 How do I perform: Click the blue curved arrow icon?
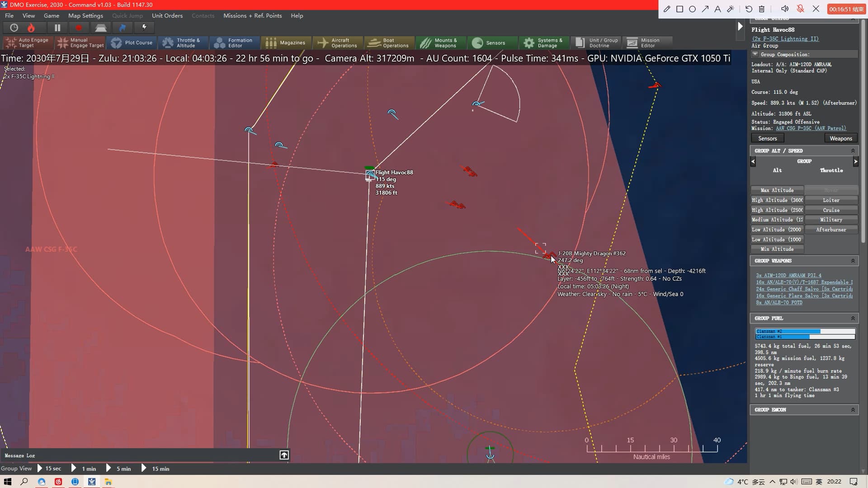pos(122,28)
